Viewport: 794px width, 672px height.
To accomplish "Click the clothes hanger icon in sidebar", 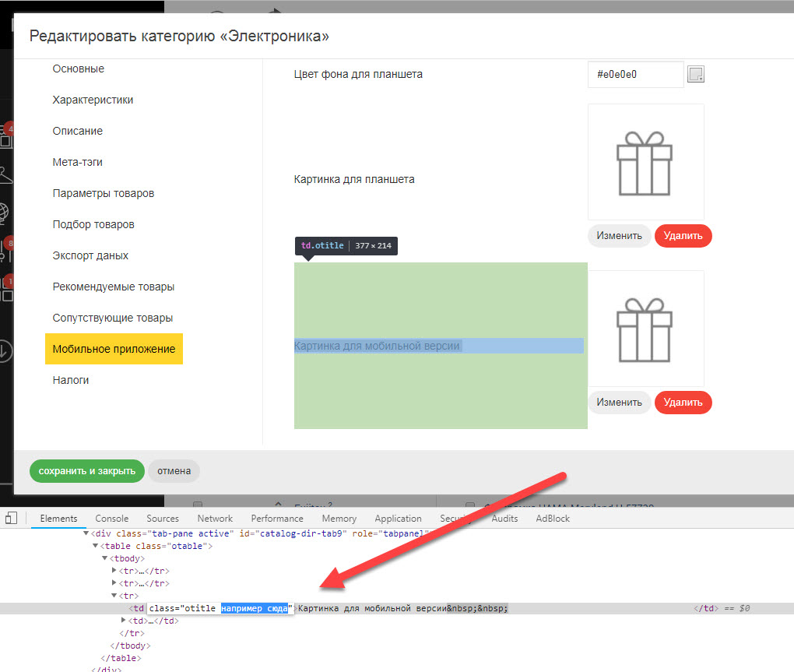I will [x=5, y=176].
